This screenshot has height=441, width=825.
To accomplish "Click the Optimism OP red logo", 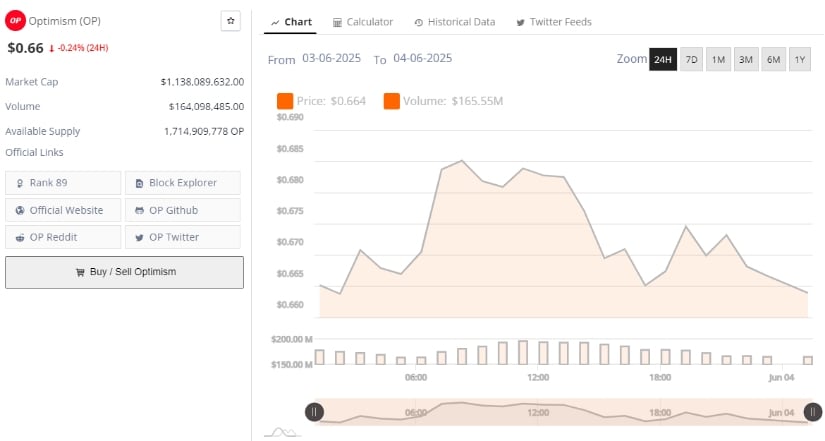I will (x=15, y=21).
